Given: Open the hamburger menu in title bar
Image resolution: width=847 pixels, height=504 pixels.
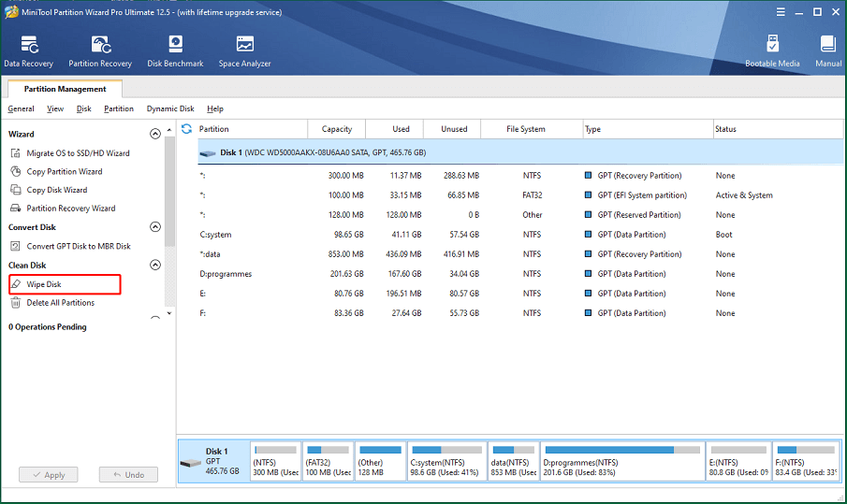Looking at the screenshot, I should [781, 12].
